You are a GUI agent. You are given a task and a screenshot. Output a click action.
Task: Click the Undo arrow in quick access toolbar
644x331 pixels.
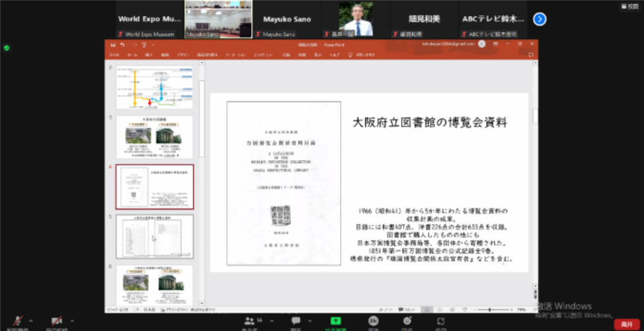pyautogui.click(x=123, y=45)
